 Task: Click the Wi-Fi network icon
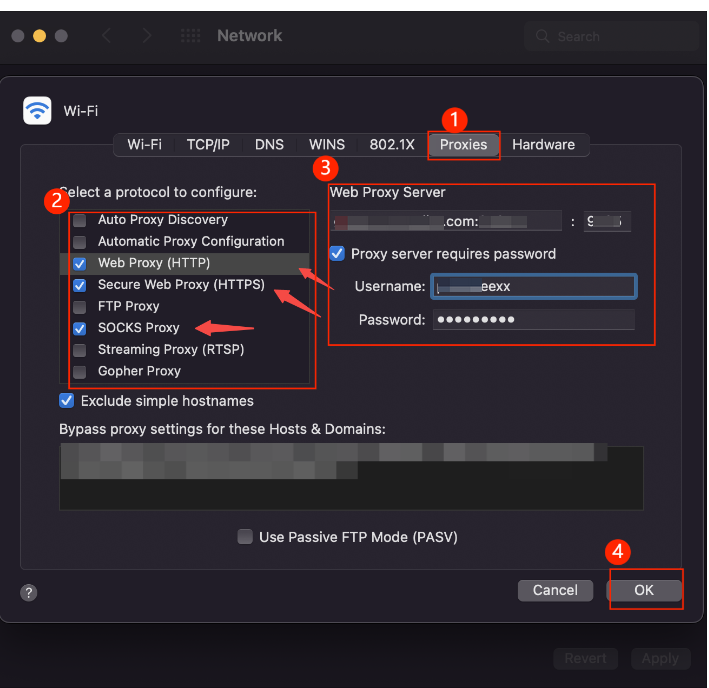click(37, 110)
